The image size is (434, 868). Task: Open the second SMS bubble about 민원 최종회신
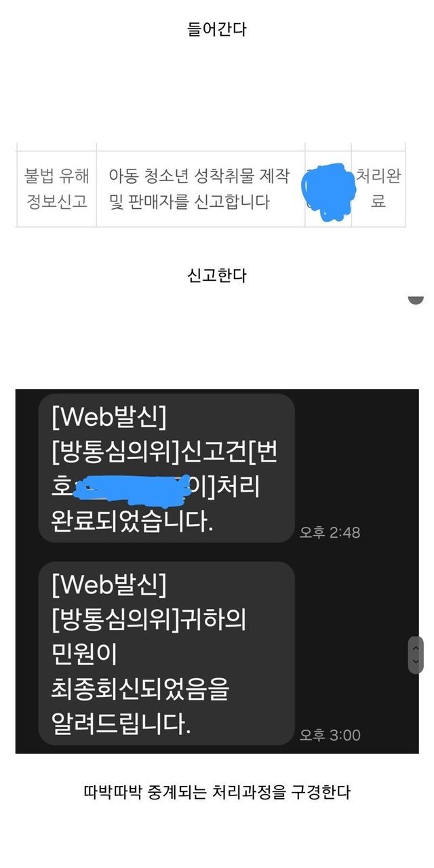[167, 653]
